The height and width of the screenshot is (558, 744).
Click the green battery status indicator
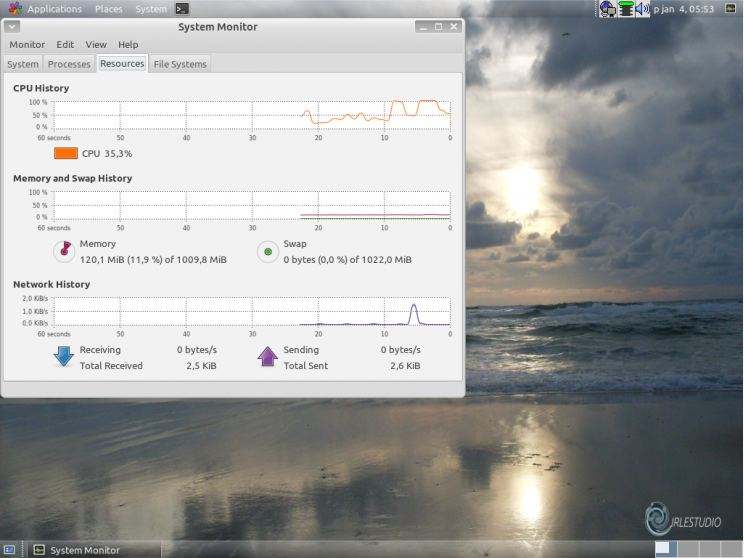(x=626, y=9)
